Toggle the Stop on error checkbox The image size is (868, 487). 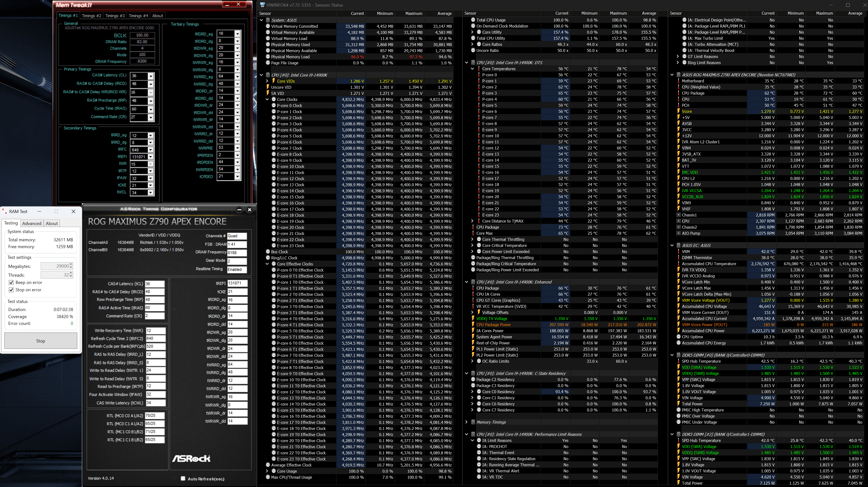pos(11,290)
